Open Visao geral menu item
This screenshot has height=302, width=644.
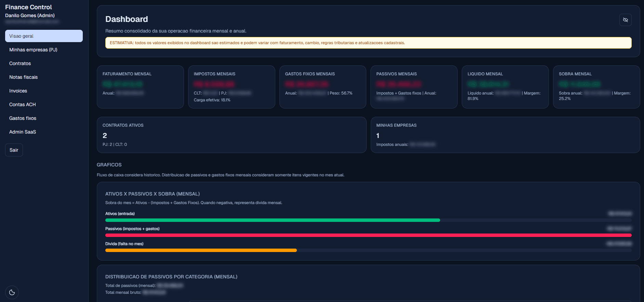tap(44, 36)
